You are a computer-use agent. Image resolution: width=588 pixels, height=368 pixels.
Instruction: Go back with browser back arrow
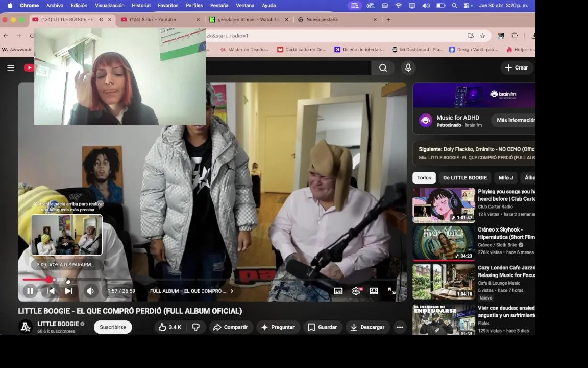[6, 36]
